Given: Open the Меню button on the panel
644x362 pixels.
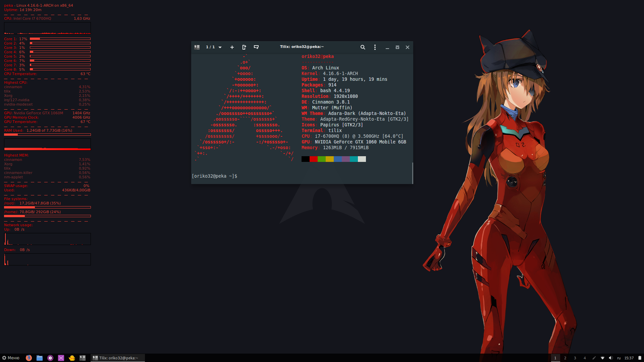Looking at the screenshot, I should click(11, 358).
